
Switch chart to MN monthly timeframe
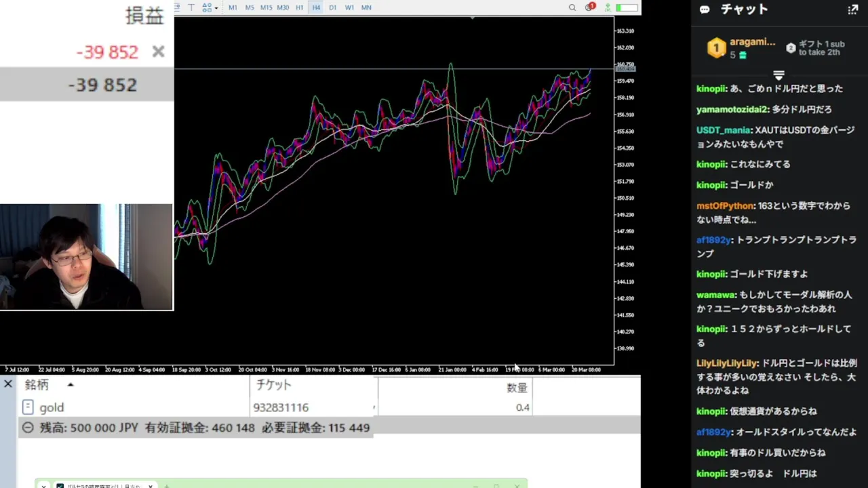point(366,7)
